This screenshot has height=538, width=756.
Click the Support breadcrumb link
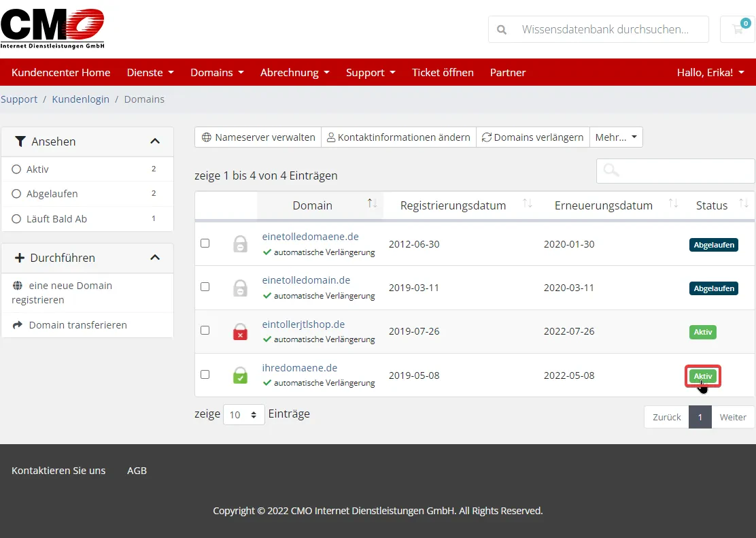19,99
